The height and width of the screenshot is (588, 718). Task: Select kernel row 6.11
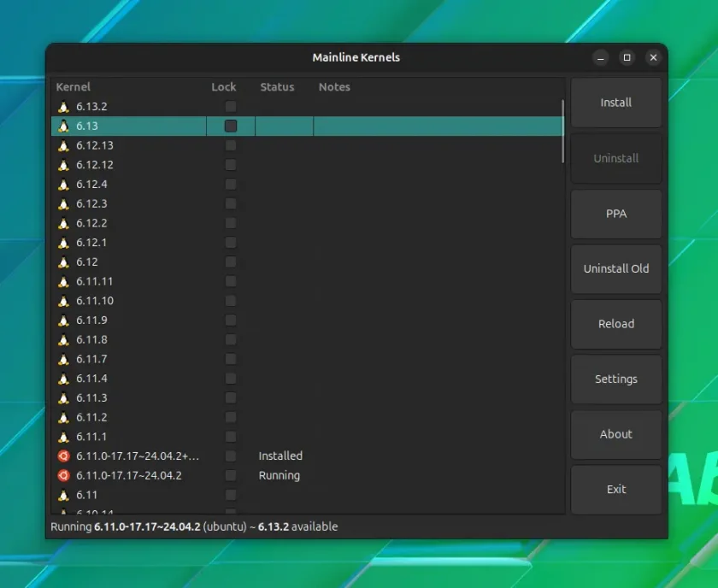coord(307,495)
